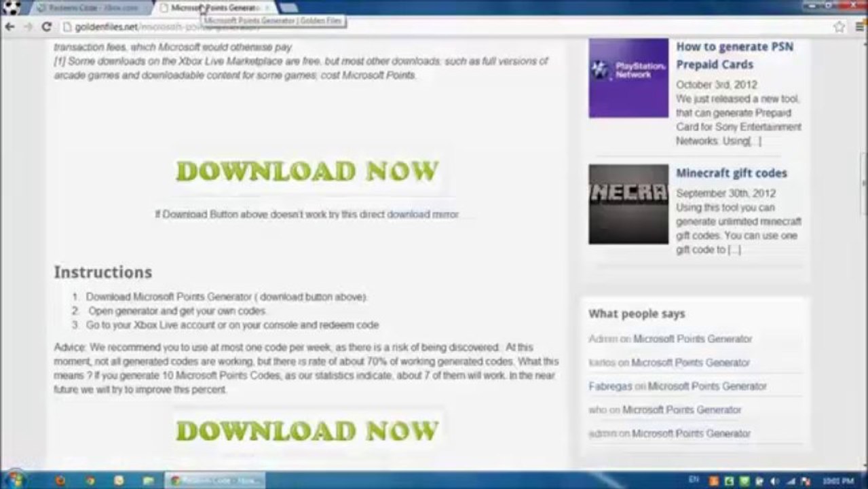Click the 'October 3rd, 2012' date
This screenshot has width=868, height=489.
coord(717,85)
